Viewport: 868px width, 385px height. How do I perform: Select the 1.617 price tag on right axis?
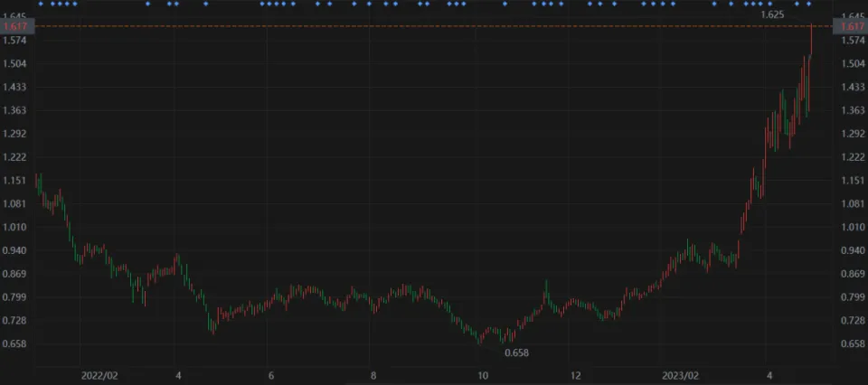tap(852, 27)
